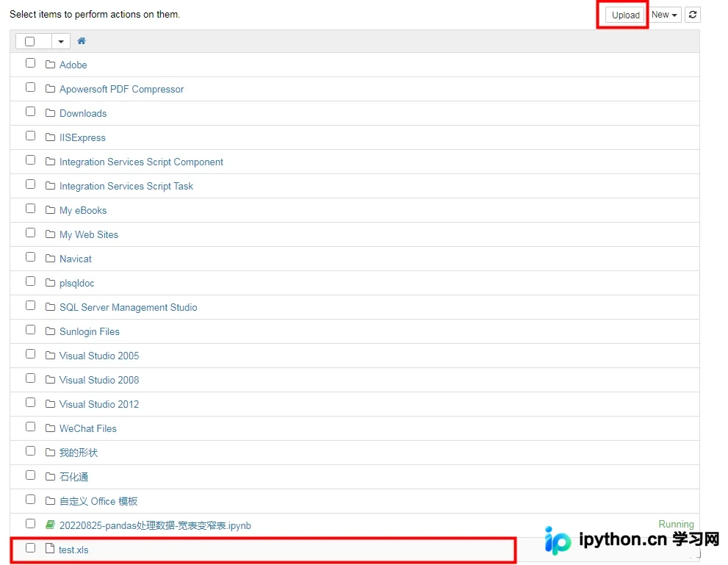Check the box for the Adobe folder
This screenshot has width=728, height=565.
click(31, 63)
